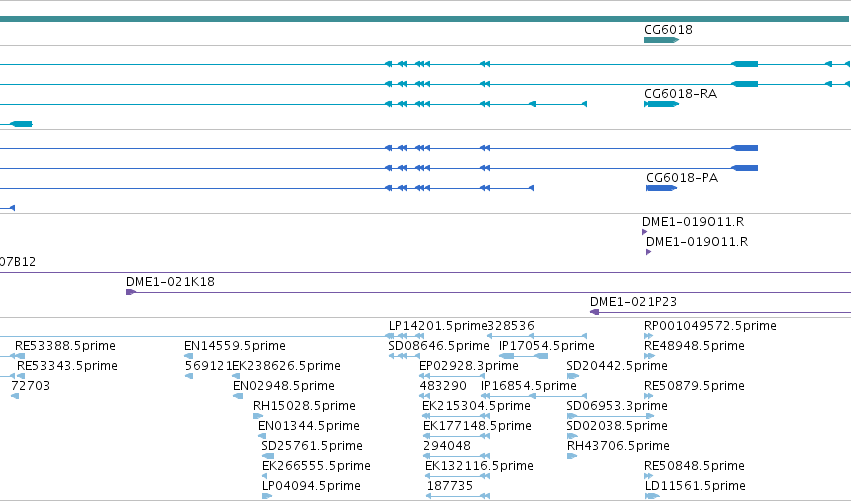Select RP001049572.5prime label

(710, 326)
